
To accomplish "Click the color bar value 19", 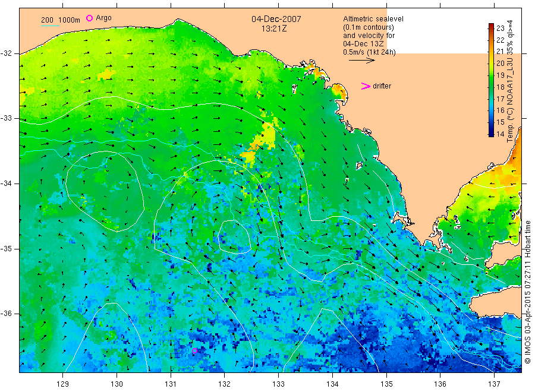I will pyautogui.click(x=500, y=75).
